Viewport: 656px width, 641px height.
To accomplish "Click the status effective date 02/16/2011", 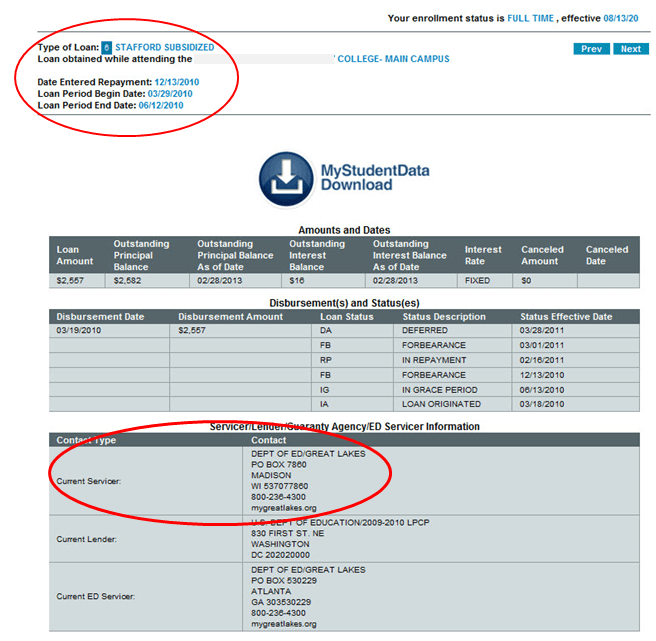I will 542,360.
